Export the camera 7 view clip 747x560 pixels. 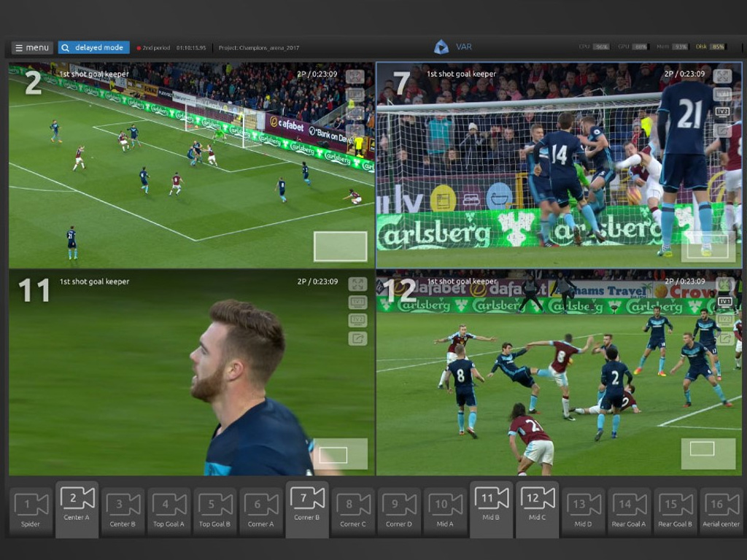click(x=722, y=131)
